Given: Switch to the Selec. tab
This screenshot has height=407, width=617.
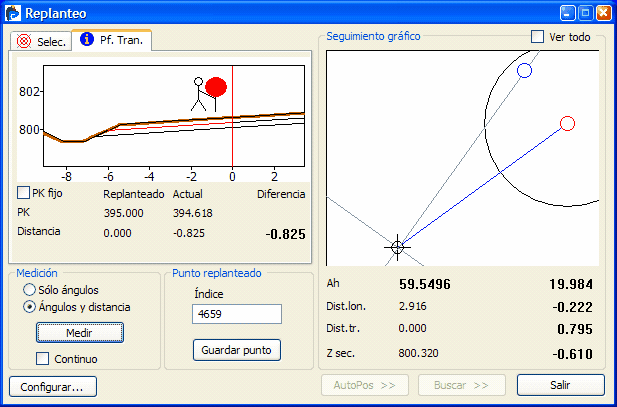Looking at the screenshot, I should [x=42, y=41].
